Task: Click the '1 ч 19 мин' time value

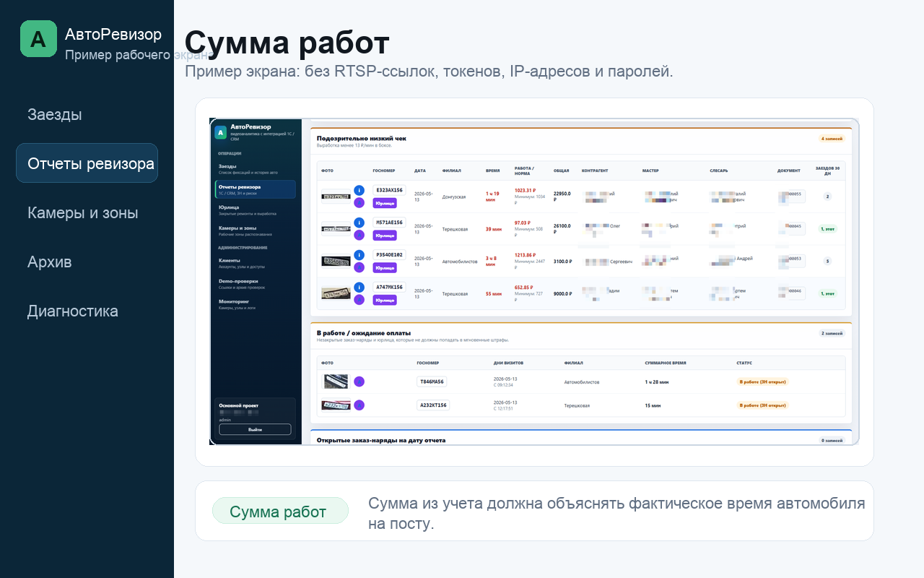Action: tap(492, 197)
